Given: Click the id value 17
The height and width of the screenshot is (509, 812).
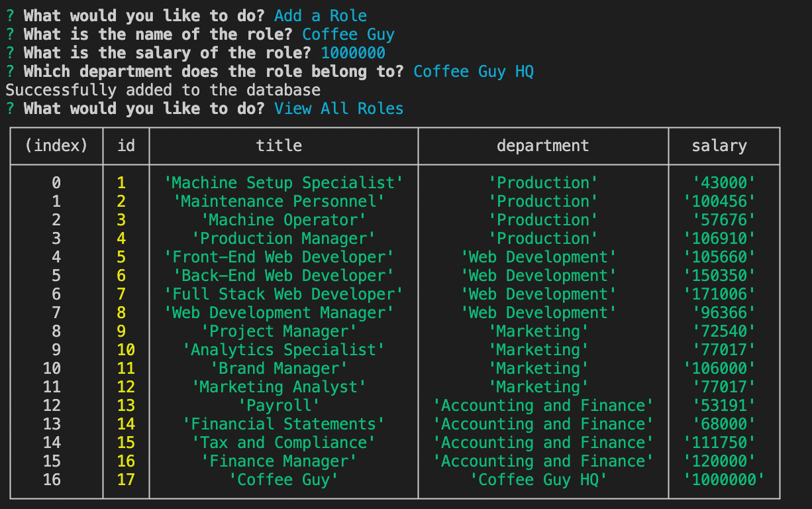Looking at the screenshot, I should 126,480.
